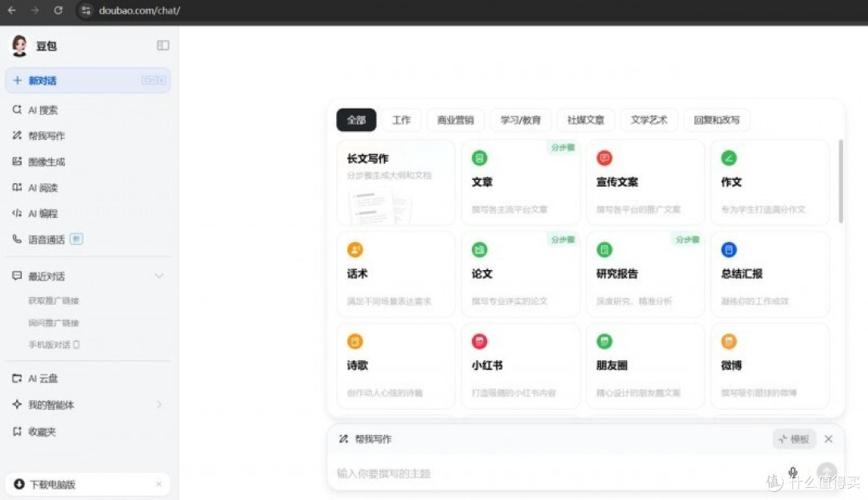Select the 社媒文章 category tab

tap(586, 120)
